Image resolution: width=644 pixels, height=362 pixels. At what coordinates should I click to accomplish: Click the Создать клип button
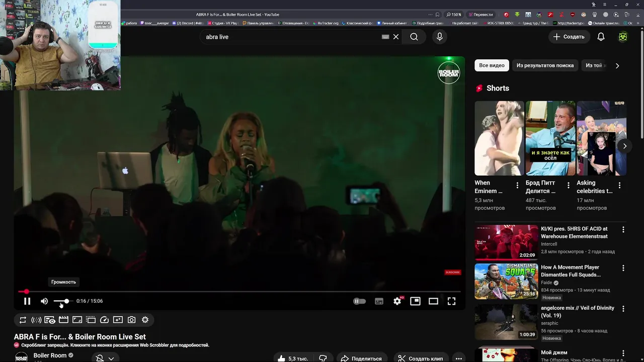click(x=420, y=358)
